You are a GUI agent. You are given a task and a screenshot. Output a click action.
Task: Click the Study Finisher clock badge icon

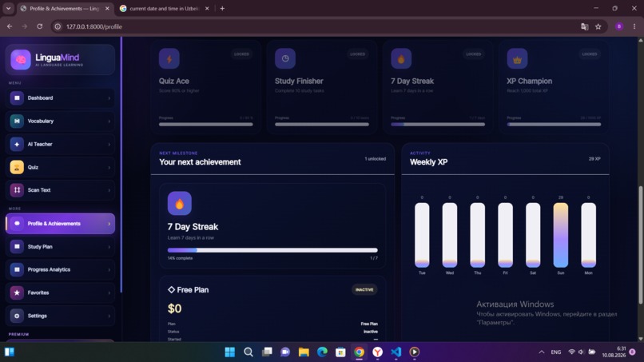pos(285,59)
